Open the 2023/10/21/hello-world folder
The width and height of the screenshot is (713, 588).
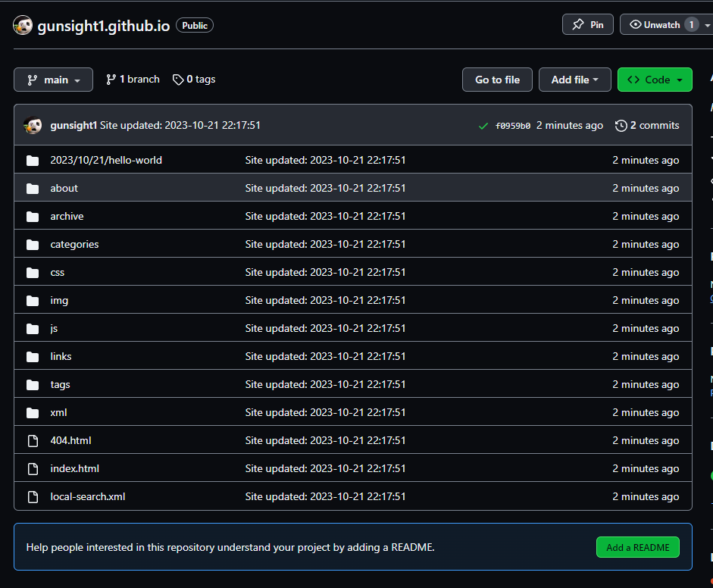[106, 160]
